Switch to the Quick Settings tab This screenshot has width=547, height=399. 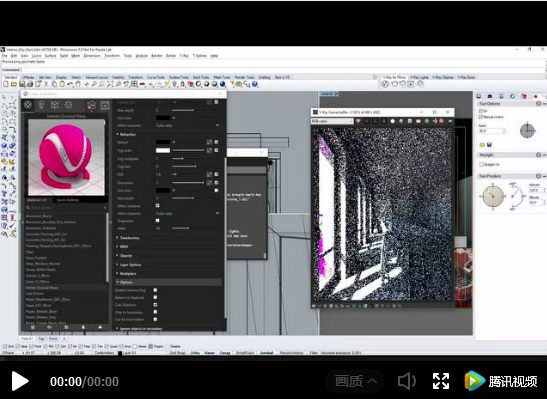pos(68,200)
